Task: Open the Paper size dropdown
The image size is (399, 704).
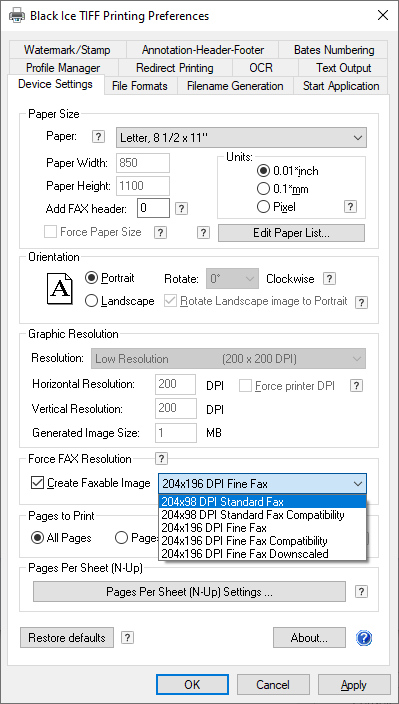Action: (241, 137)
